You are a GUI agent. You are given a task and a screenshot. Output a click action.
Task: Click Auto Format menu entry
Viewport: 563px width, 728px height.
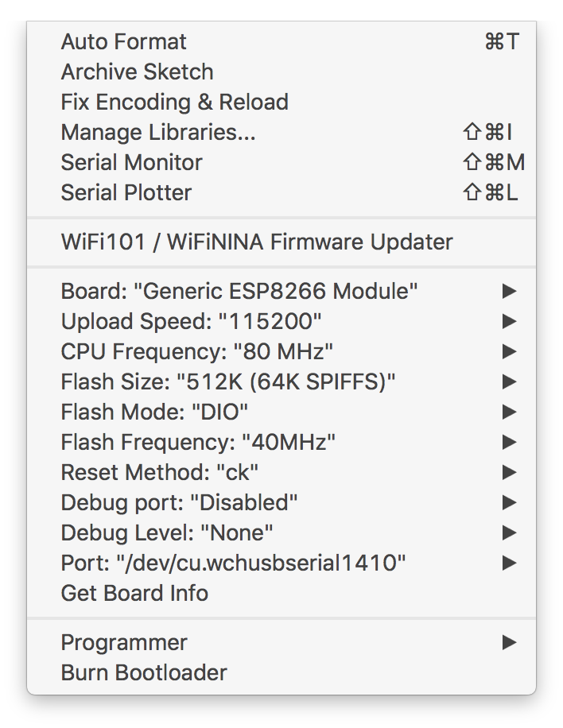pyautogui.click(x=124, y=41)
